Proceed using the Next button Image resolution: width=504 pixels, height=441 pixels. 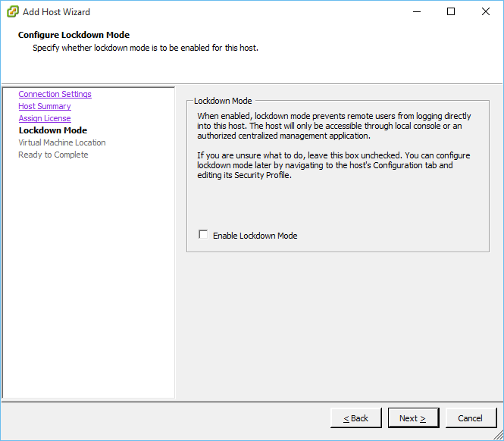coord(413,418)
